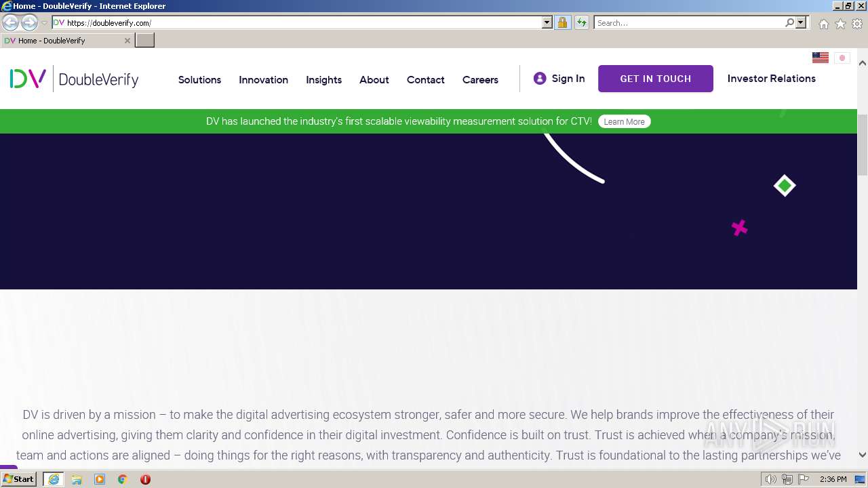Open the Innovation menu

pyautogui.click(x=263, y=79)
